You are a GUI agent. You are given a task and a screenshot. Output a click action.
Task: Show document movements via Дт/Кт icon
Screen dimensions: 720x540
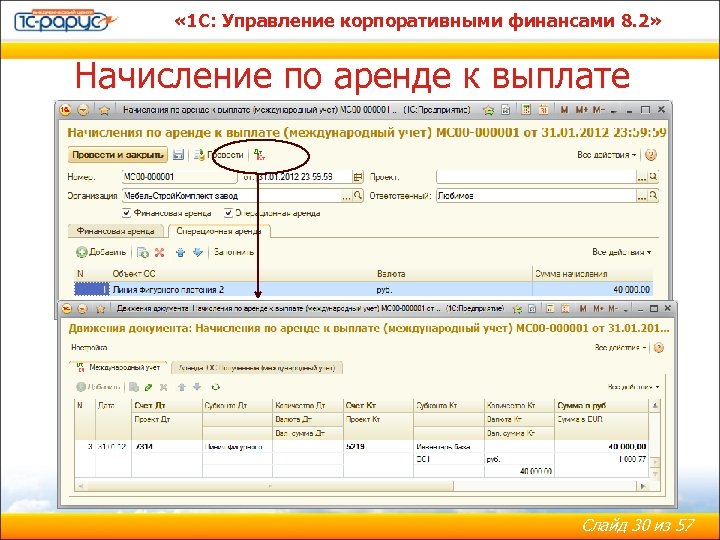pos(259,155)
